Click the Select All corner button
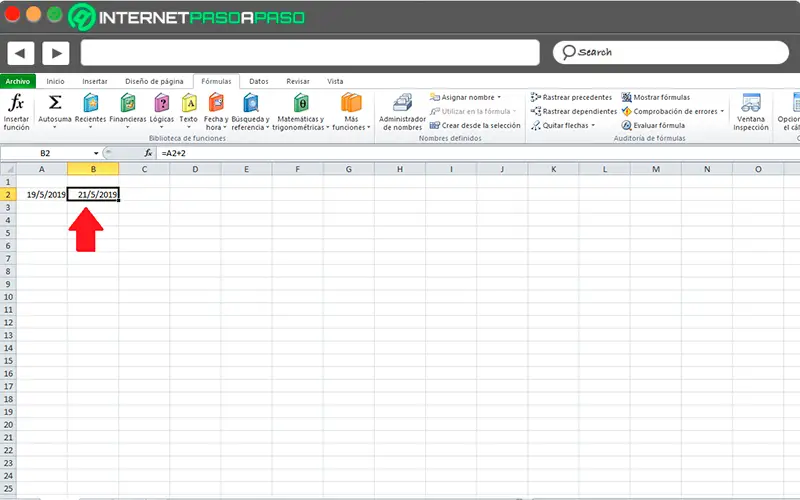Screen dimensions: 800x500 click(8, 169)
